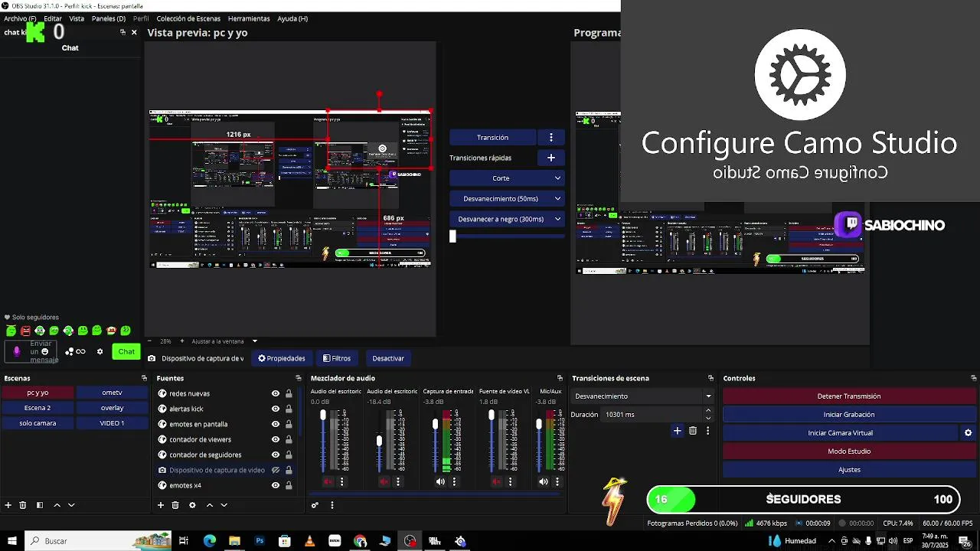
Task: Decrease transition duration with down stepper
Action: 708,419
